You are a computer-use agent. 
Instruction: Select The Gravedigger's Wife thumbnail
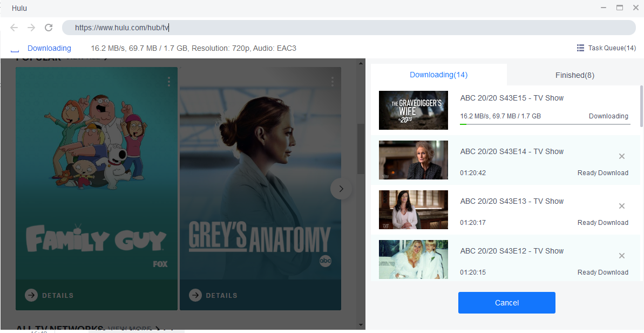coord(413,110)
